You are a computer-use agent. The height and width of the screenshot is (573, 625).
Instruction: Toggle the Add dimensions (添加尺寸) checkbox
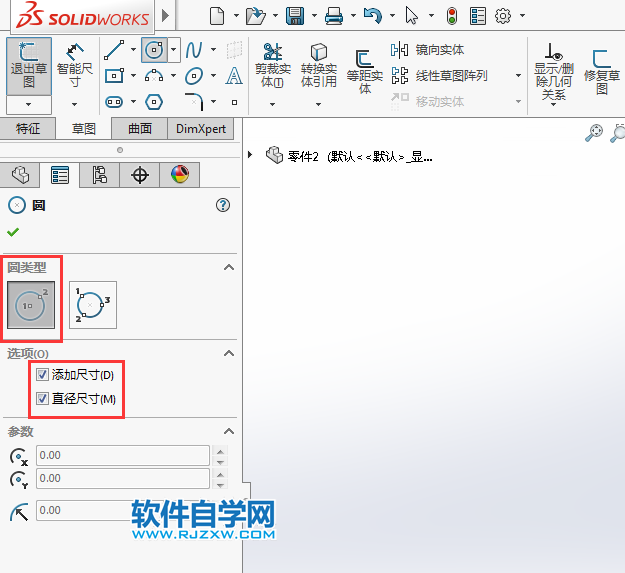[x=42, y=375]
